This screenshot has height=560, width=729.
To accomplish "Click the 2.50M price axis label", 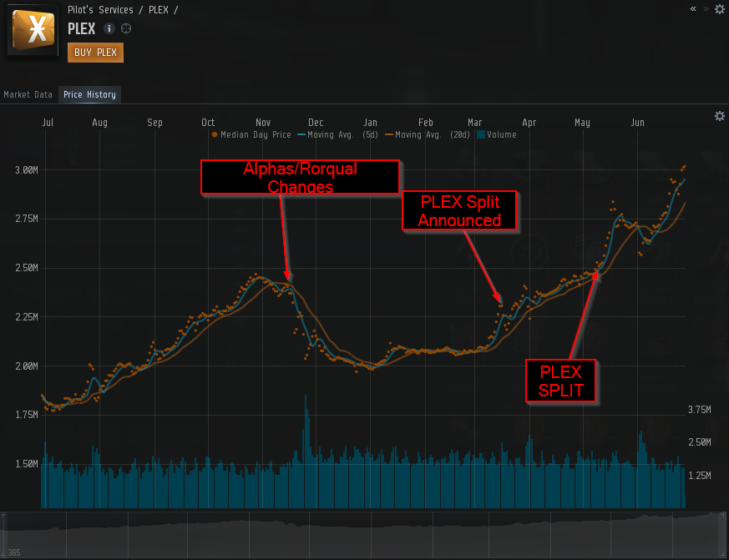I will tap(27, 268).
